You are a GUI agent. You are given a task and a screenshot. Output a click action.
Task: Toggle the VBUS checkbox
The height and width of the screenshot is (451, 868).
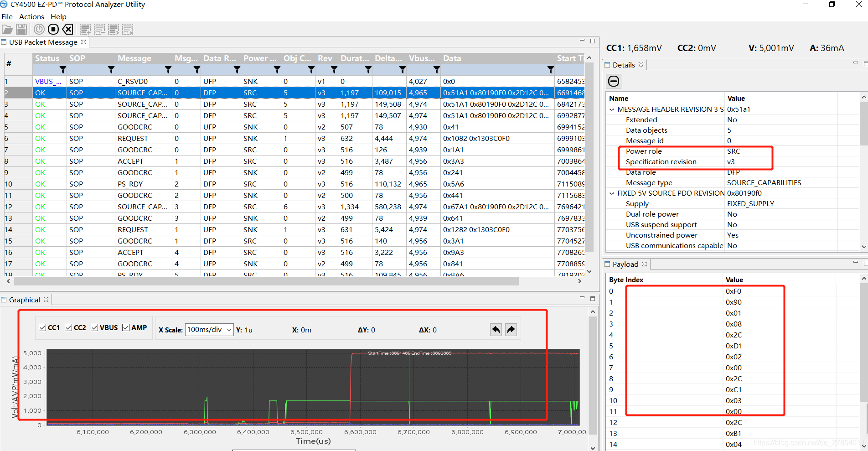pyautogui.click(x=94, y=327)
